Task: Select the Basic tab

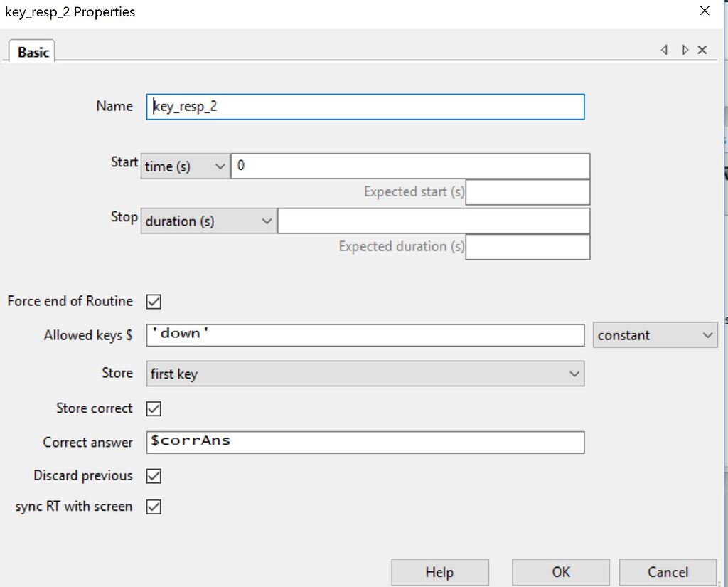Action: [31, 51]
